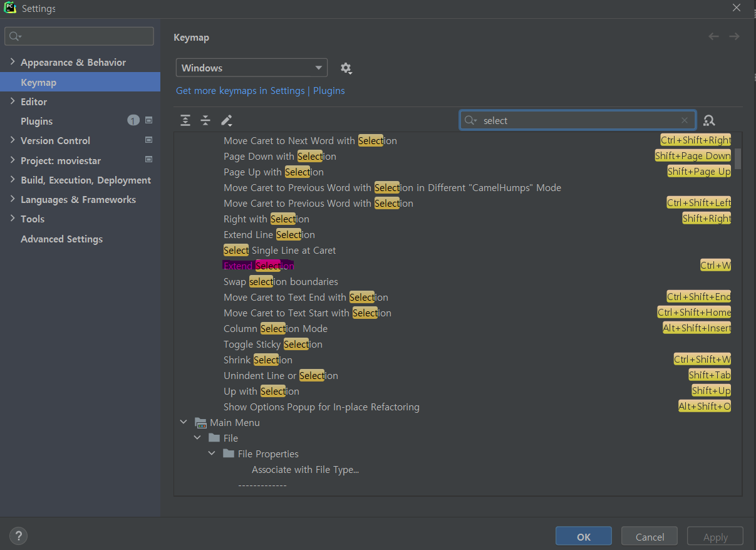Expand Languages & Frameworks section

pos(13,199)
